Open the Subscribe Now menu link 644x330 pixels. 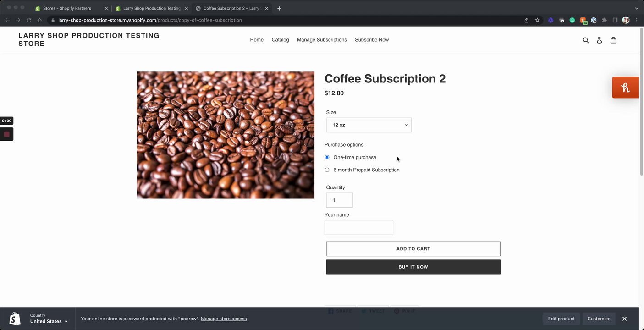pyautogui.click(x=372, y=40)
